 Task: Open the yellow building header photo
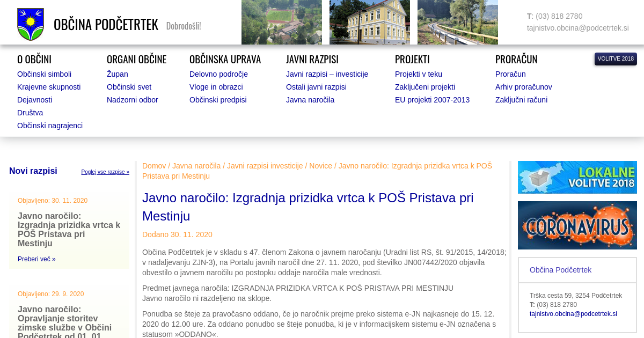click(x=369, y=22)
